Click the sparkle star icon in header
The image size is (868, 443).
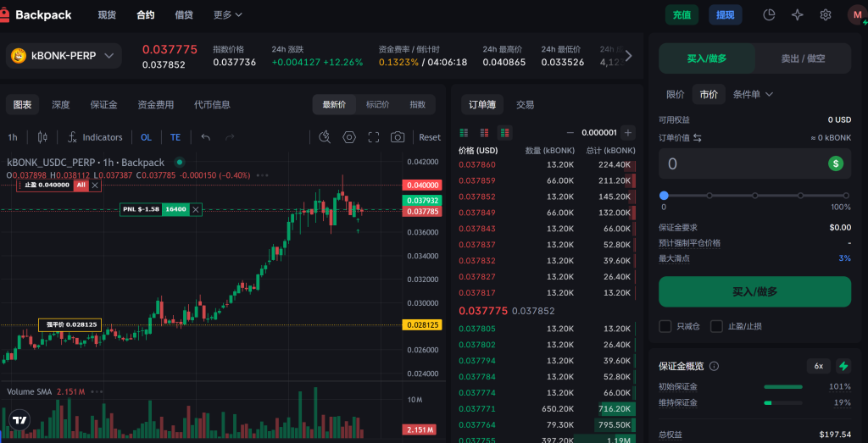[x=797, y=14]
